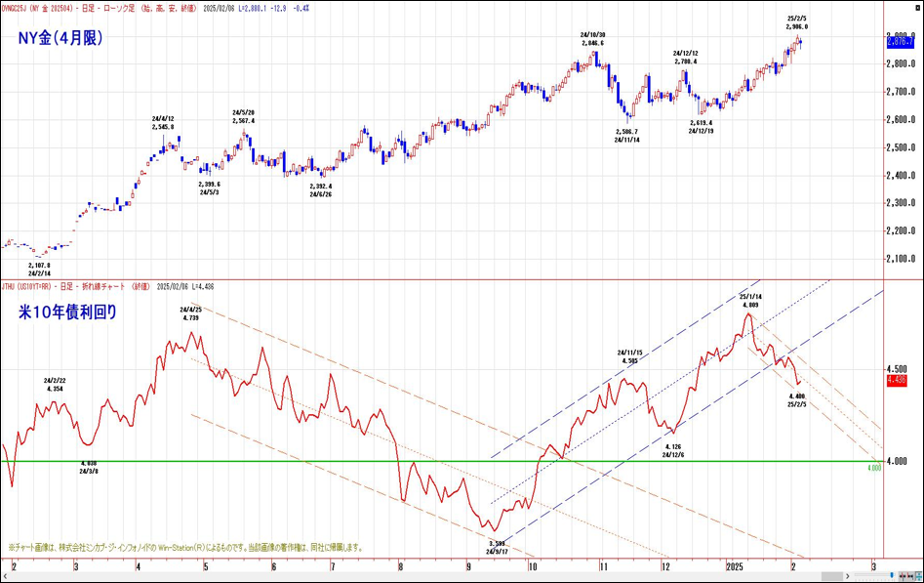924x583 pixels.
Task: Click the Win-Station copyright notice text
Action: 185,547
